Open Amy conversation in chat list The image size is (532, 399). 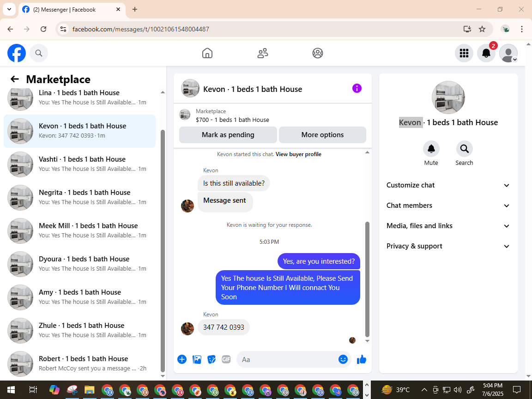pyautogui.click(x=80, y=297)
